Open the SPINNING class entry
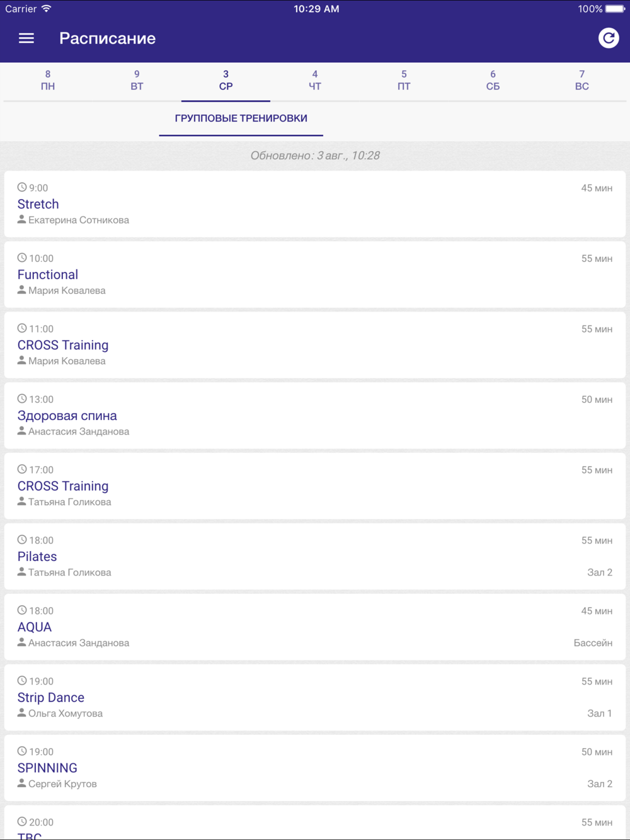The height and width of the screenshot is (840, 630). coord(315,768)
